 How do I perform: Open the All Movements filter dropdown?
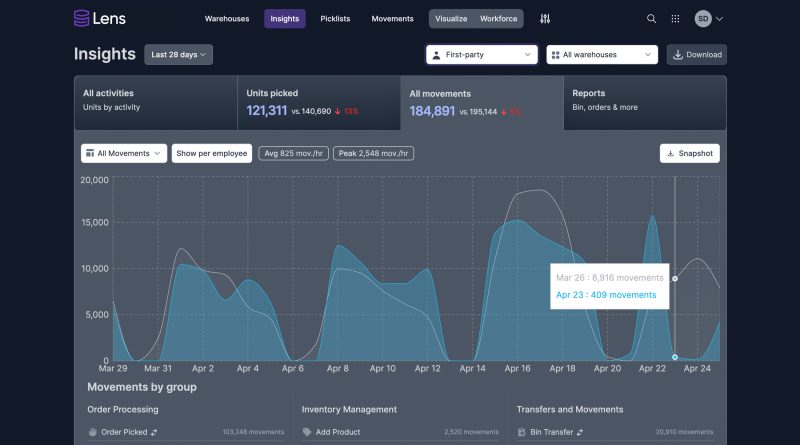122,153
